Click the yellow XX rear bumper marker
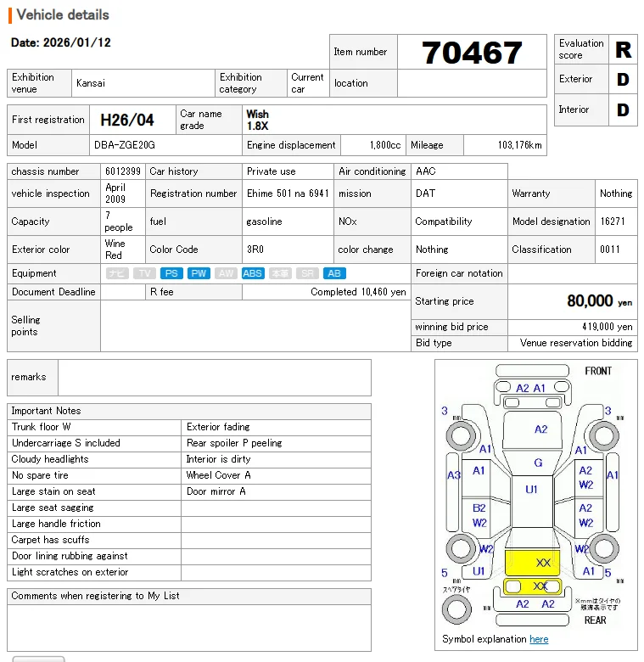 (532, 586)
